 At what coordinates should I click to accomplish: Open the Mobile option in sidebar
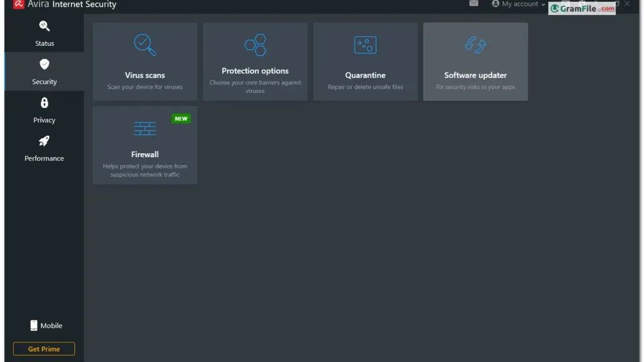(x=46, y=326)
